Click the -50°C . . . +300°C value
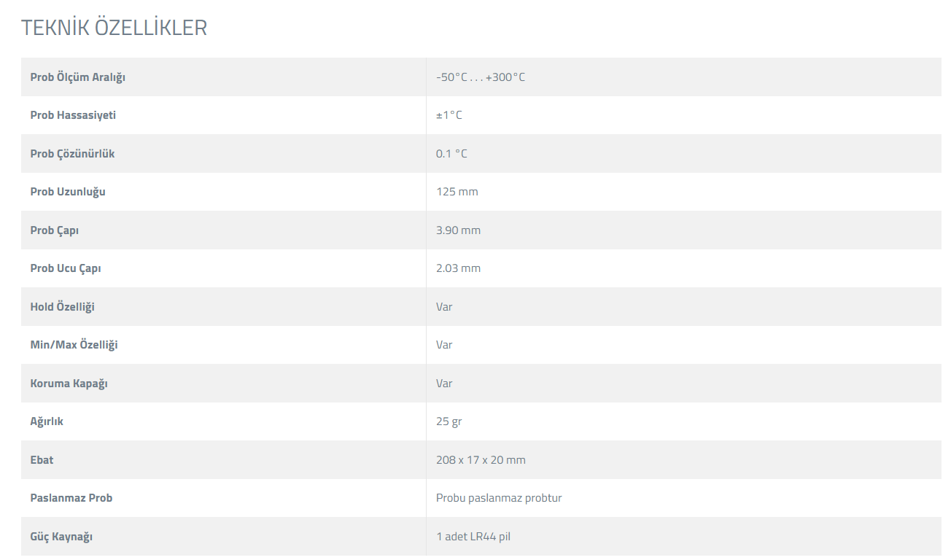Image resolution: width=951 pixels, height=560 pixels. coord(481,77)
